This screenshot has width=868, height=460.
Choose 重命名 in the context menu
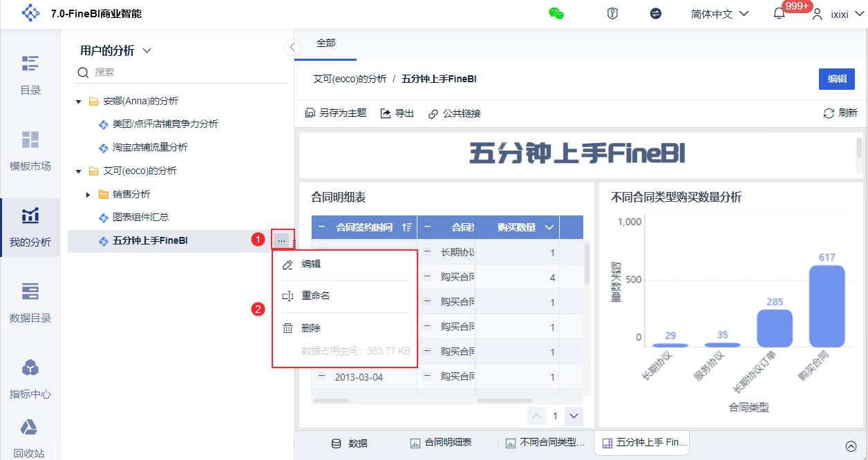tap(345, 296)
